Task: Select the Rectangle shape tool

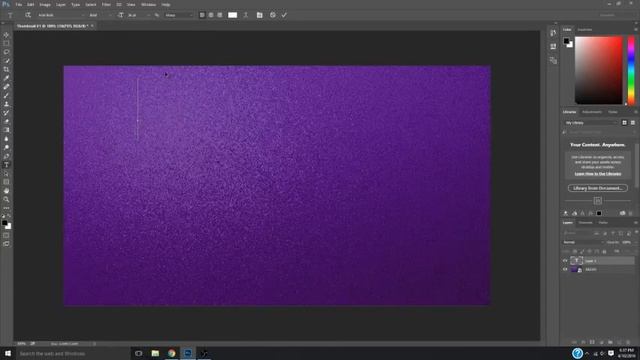Action: 6,182
